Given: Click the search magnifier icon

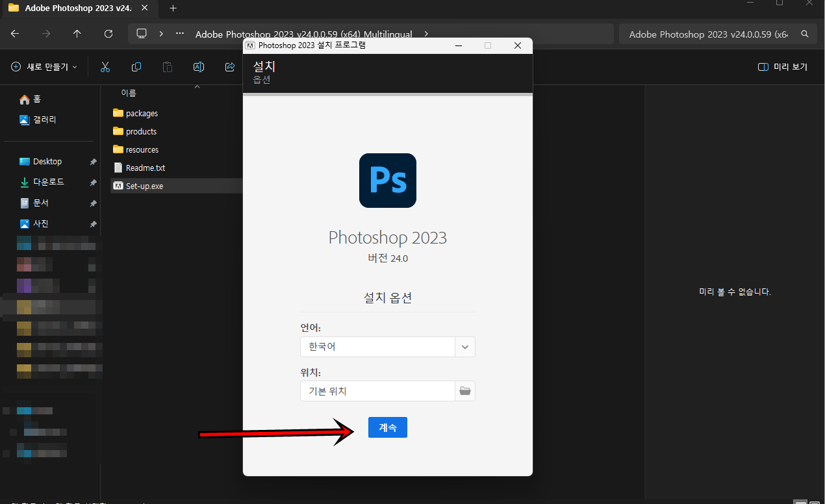Looking at the screenshot, I should click(x=805, y=34).
